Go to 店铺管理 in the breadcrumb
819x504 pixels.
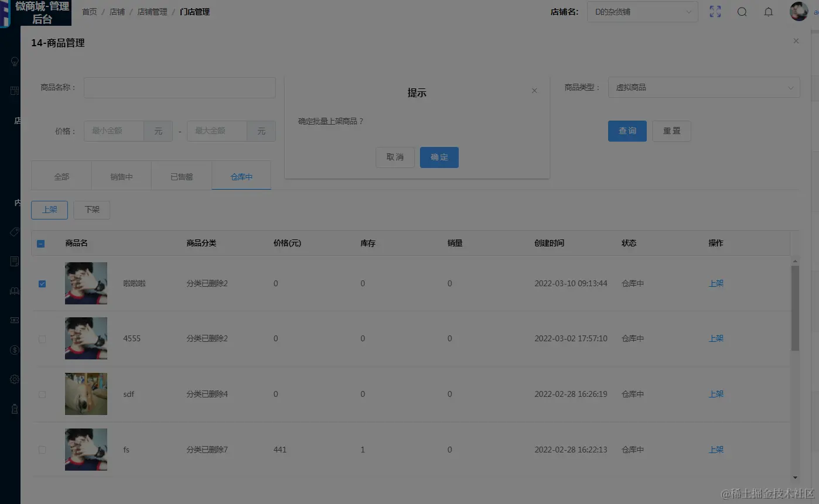(x=152, y=12)
